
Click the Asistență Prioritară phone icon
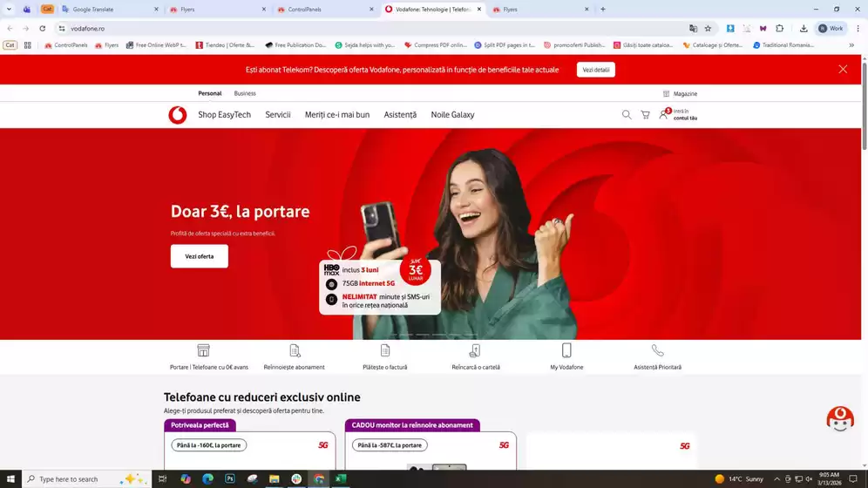tap(657, 350)
